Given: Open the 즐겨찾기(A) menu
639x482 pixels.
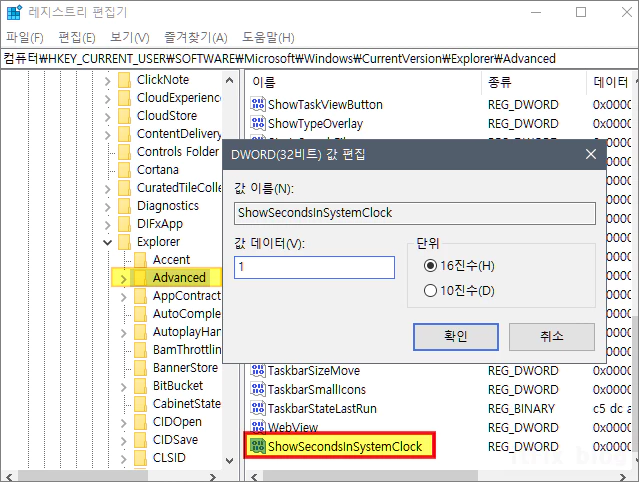Looking at the screenshot, I should point(196,38).
